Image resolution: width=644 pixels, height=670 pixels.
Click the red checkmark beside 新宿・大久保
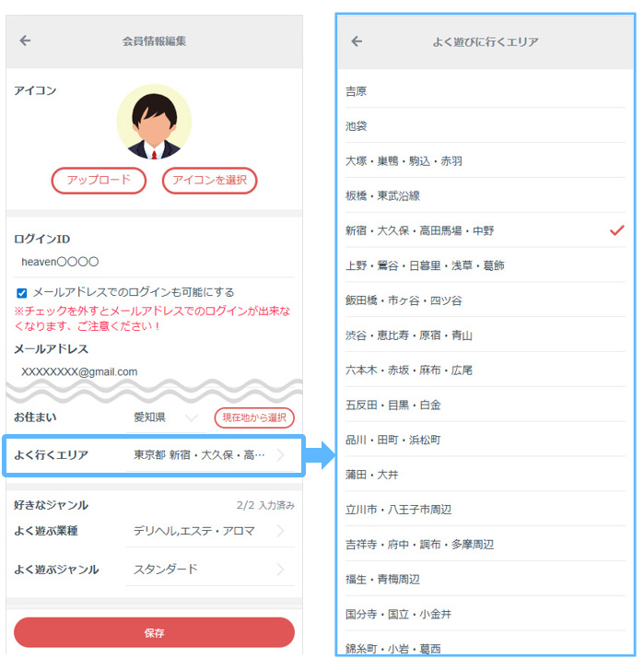click(x=616, y=230)
